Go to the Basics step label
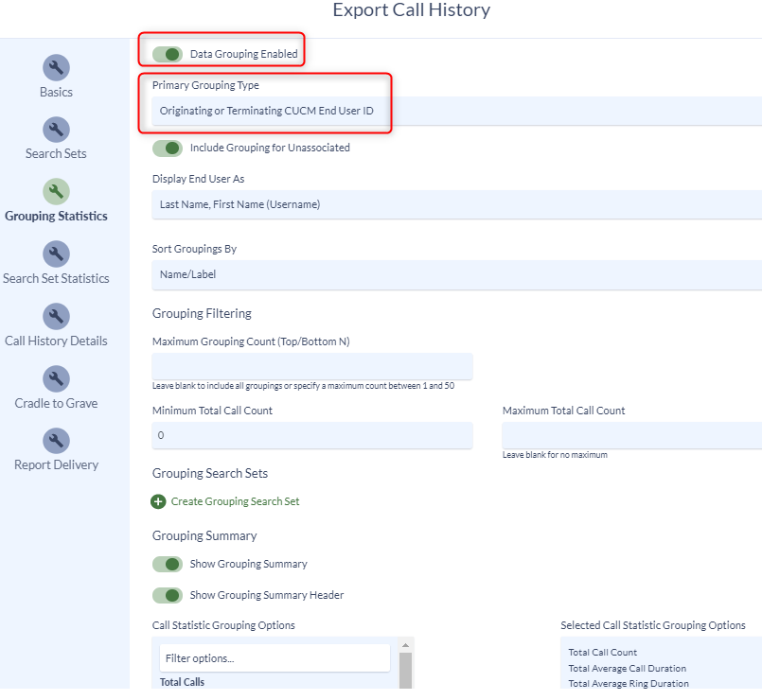Image resolution: width=762 pixels, height=700 pixels. pos(56,93)
